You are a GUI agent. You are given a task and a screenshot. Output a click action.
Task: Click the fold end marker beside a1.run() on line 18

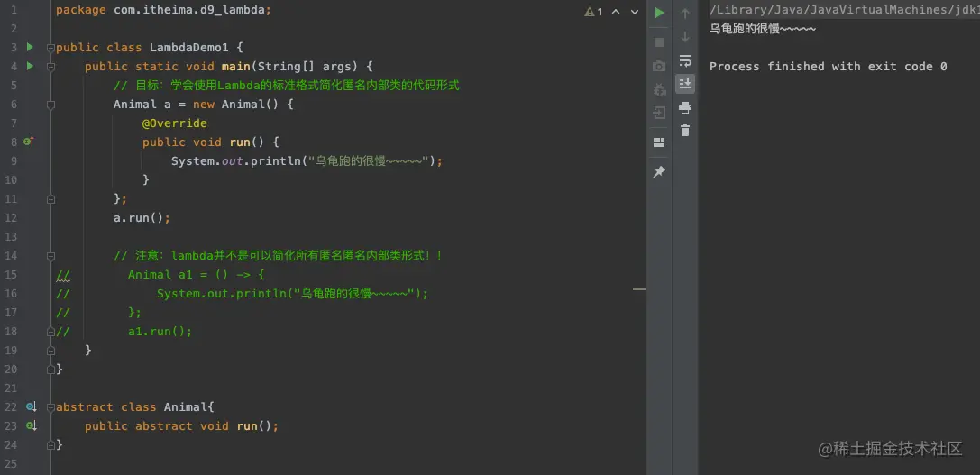click(50, 332)
